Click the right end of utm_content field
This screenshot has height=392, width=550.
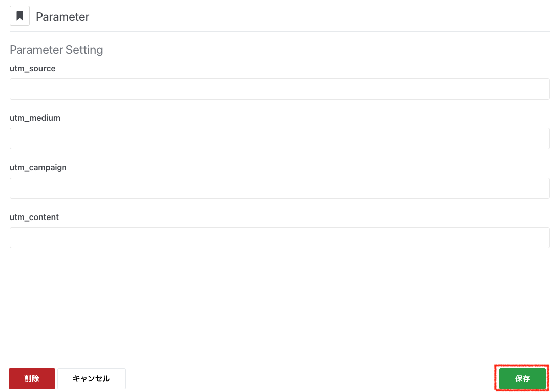click(x=541, y=238)
